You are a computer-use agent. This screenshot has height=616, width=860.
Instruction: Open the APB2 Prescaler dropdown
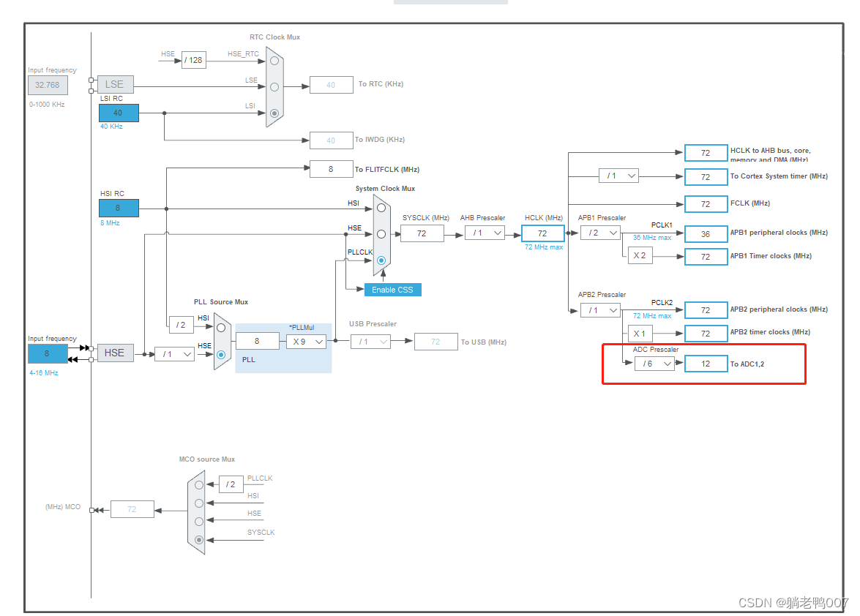click(601, 310)
